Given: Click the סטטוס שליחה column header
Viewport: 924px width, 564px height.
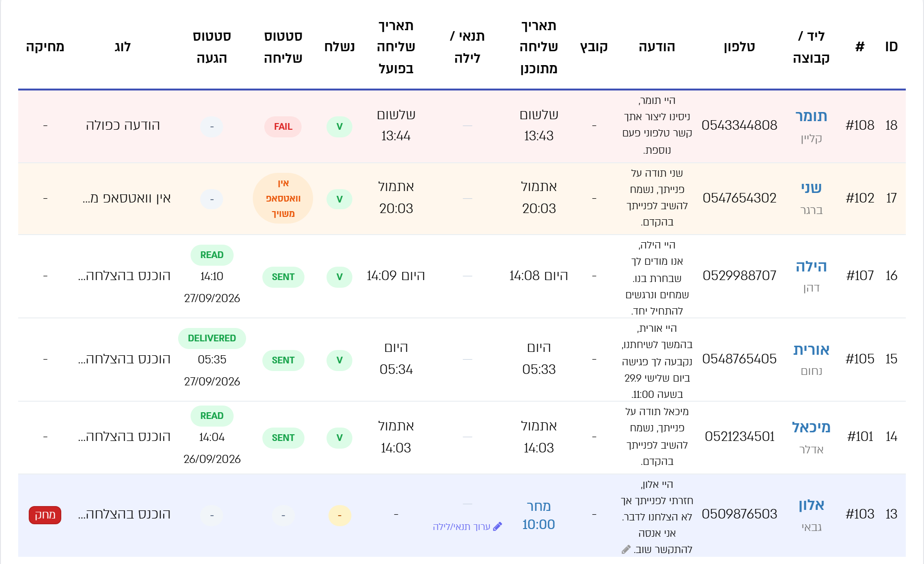Looking at the screenshot, I should point(283,47).
